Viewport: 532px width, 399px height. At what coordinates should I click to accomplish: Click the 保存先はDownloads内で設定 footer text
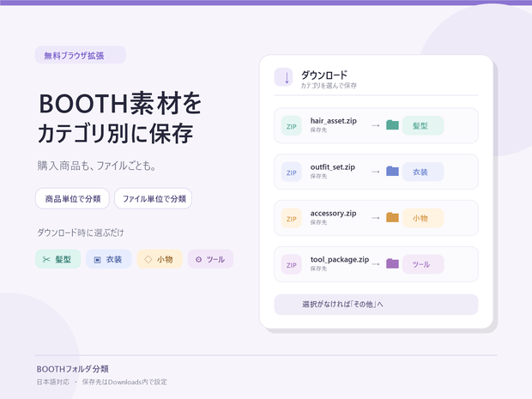124,382
